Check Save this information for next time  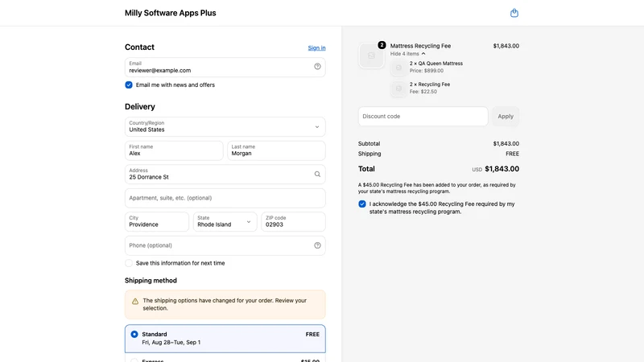(129, 263)
